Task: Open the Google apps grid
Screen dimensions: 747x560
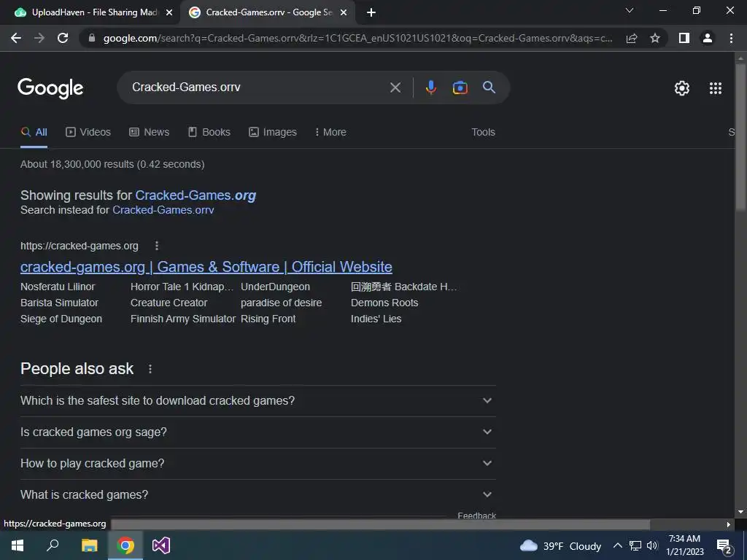Action: tap(716, 88)
